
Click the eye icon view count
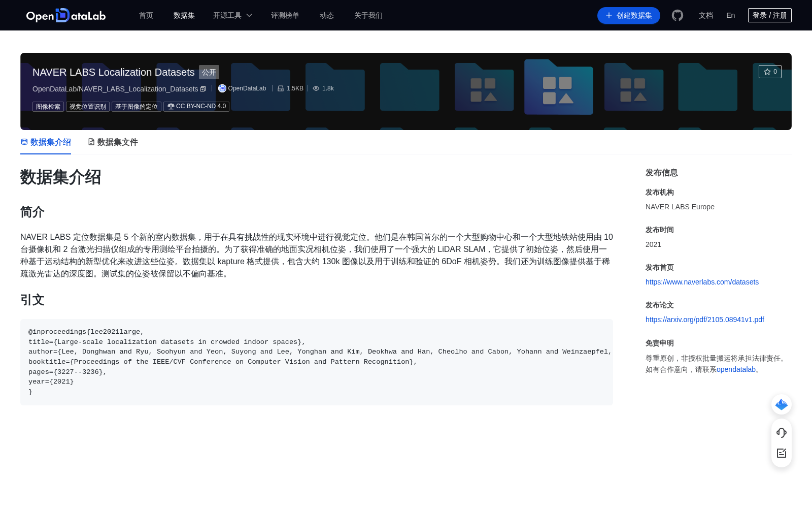[x=323, y=88]
